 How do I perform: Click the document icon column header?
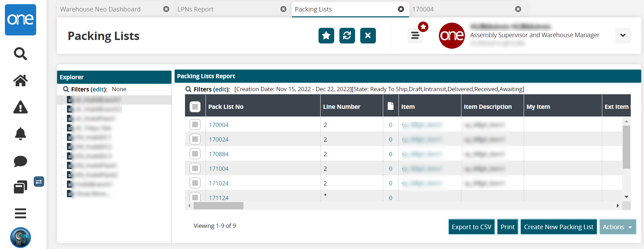[x=391, y=106]
